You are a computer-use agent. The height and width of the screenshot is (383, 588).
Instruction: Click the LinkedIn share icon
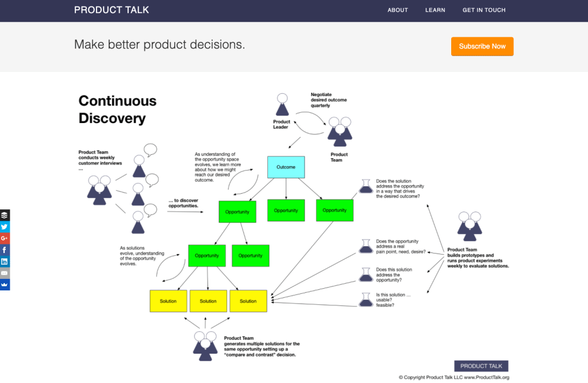[x=5, y=261]
